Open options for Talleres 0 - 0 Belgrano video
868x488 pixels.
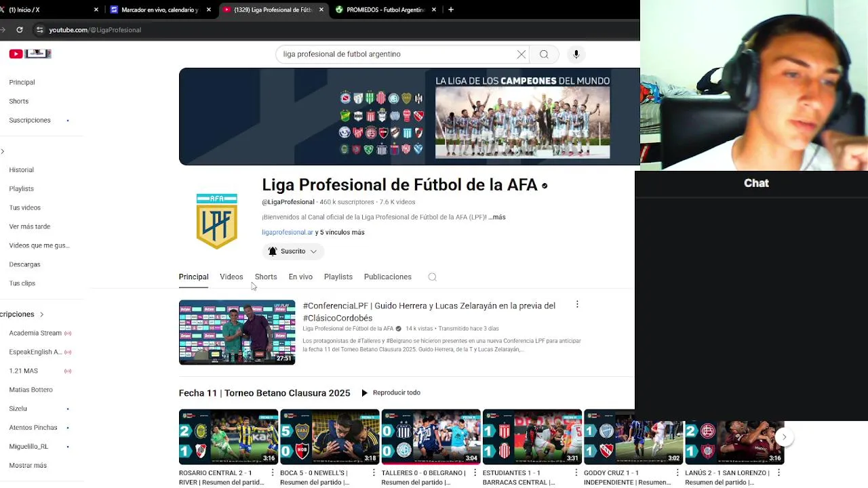pyautogui.click(x=475, y=473)
